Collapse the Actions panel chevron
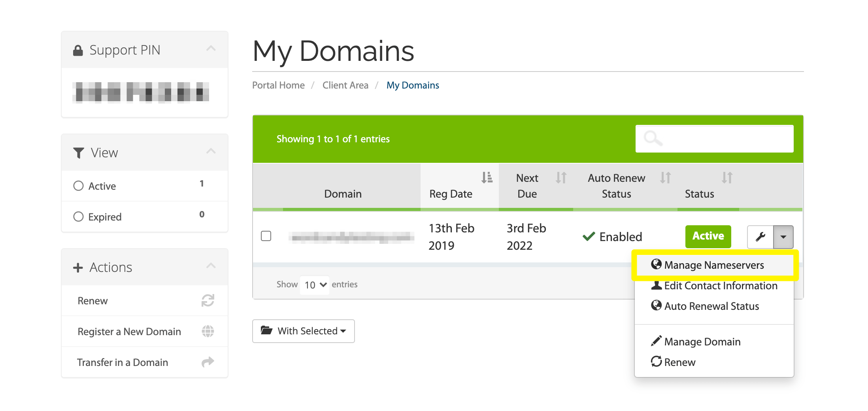 click(211, 266)
